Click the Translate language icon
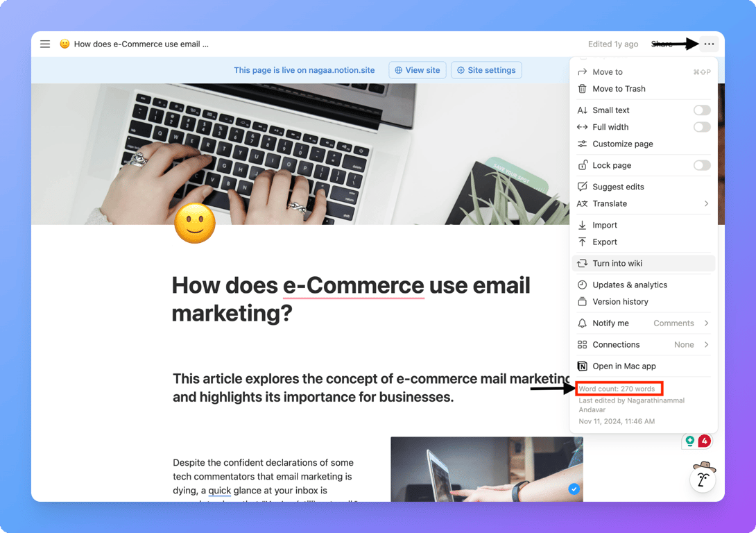The image size is (756, 533). [x=583, y=203]
